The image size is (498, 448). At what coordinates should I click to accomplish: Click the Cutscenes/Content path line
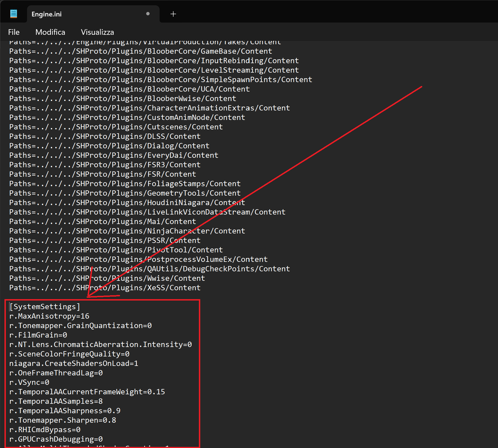click(x=116, y=127)
